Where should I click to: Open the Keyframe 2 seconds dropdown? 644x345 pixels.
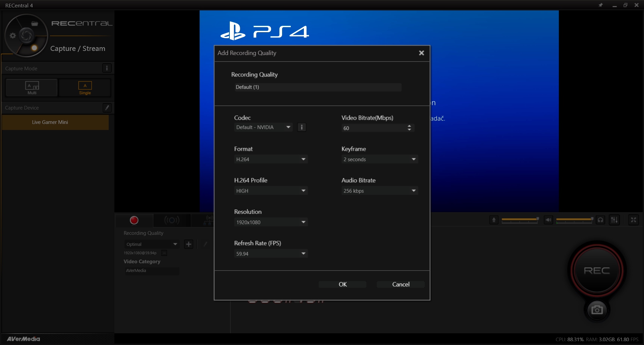click(379, 159)
